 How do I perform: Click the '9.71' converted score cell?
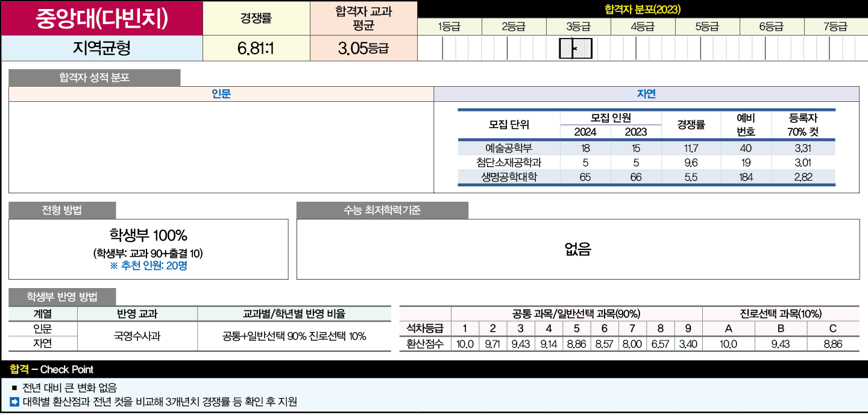pyautogui.click(x=492, y=344)
